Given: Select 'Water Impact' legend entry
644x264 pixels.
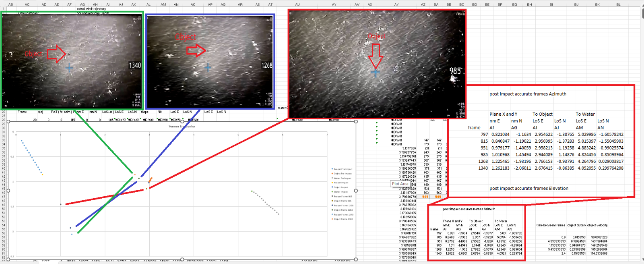Looking at the screenshot, I should tap(341, 192).
